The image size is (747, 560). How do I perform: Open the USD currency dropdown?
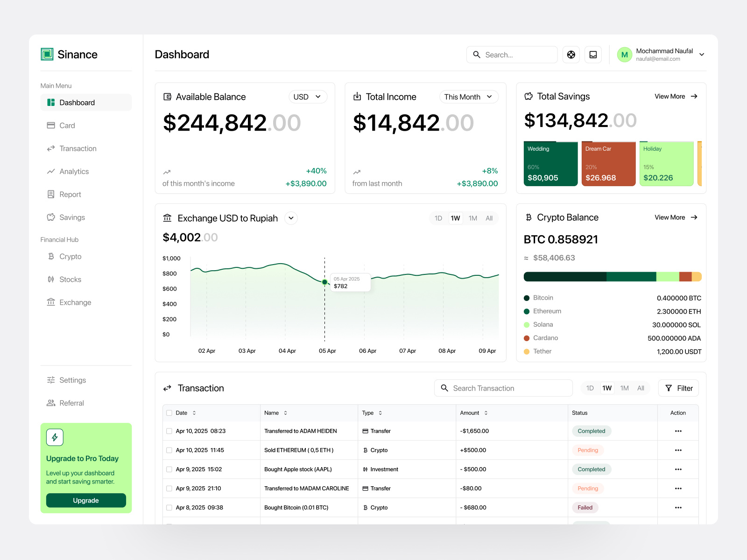click(308, 97)
